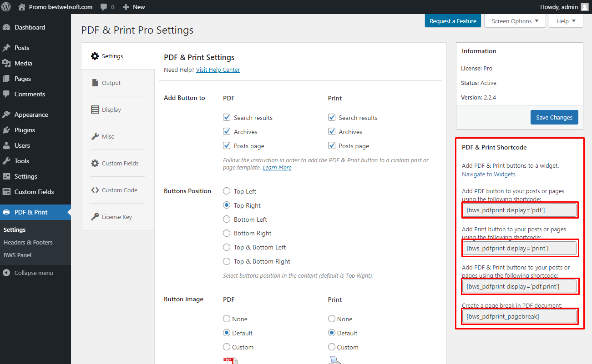
Task: Open the comments bubble icon in admin bar
Action: pos(104,7)
